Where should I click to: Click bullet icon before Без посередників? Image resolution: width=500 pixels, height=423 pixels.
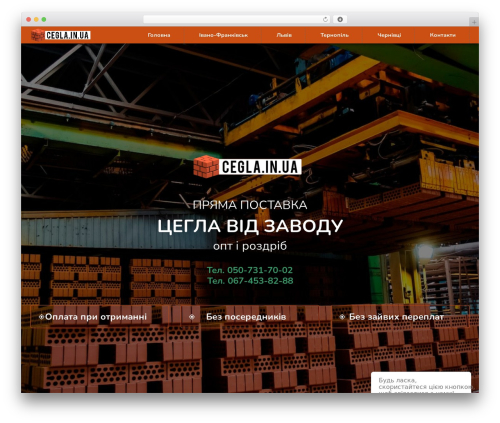pos(192,317)
